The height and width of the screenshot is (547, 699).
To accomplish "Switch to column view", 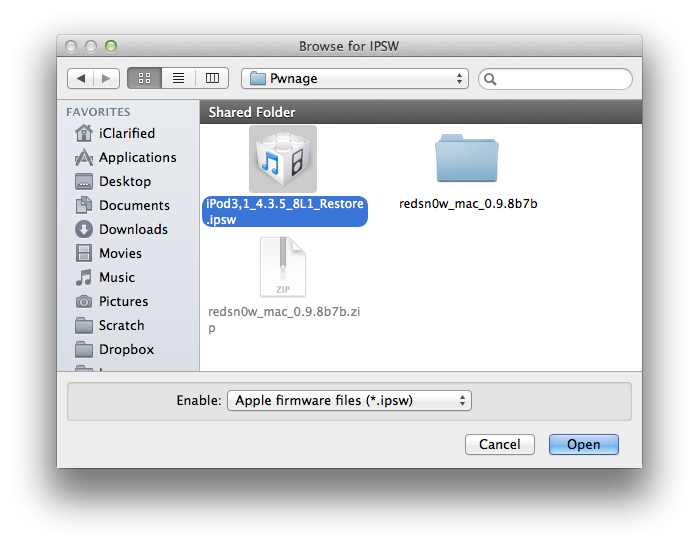I will coord(212,78).
